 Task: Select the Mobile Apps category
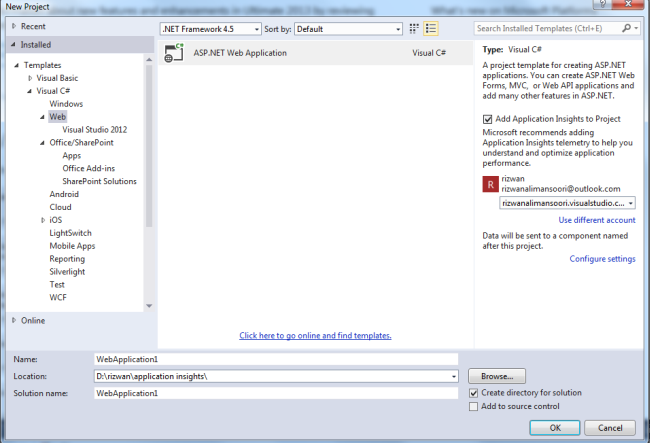click(x=72, y=246)
